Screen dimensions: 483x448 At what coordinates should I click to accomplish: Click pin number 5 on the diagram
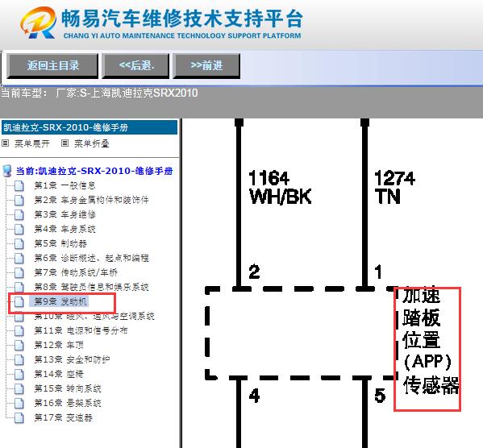point(380,396)
